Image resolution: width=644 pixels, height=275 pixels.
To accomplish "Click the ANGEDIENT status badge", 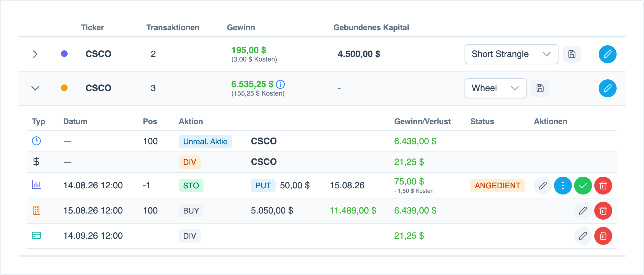I will [x=497, y=186].
